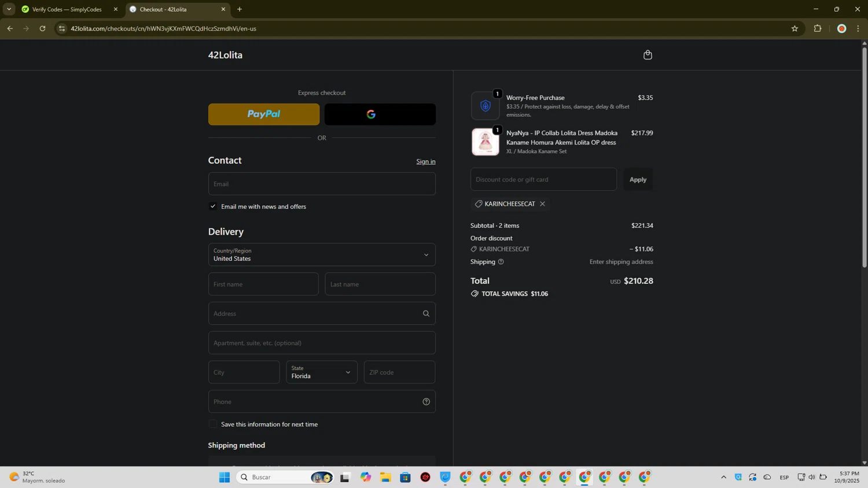Click the Phone input field
This screenshot has height=488, width=868.
(322, 402)
